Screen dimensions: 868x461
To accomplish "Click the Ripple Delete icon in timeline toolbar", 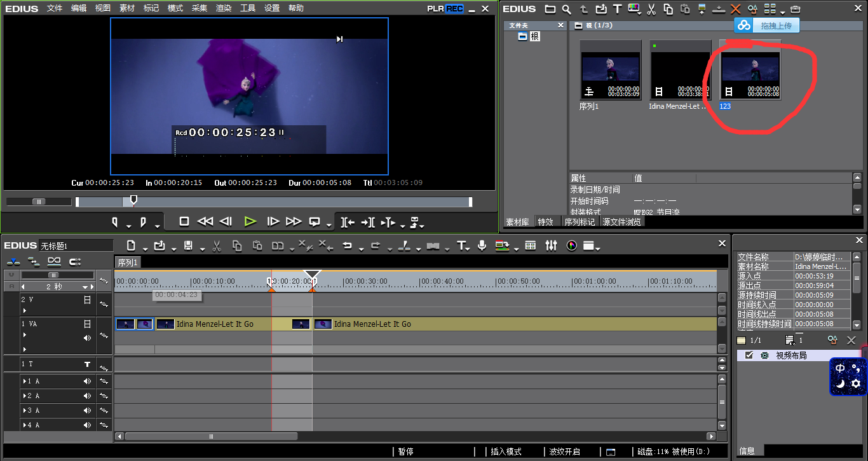I will pos(325,245).
